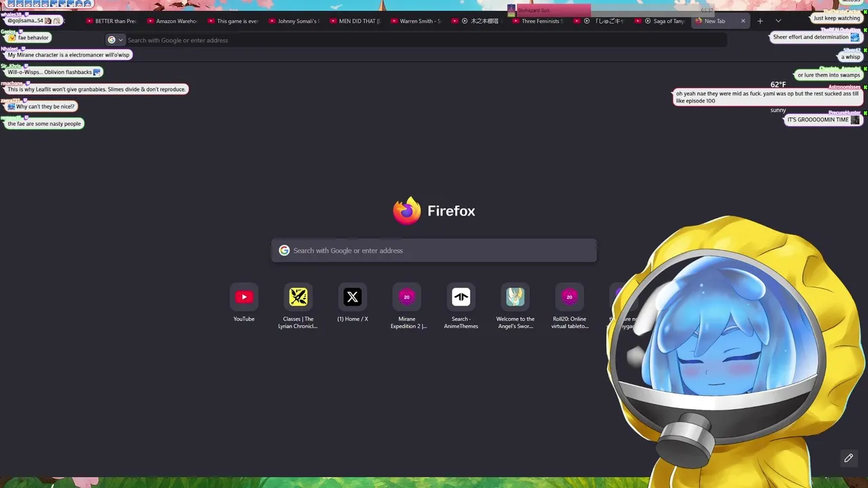Open search engine dropdown in address bar
Screen dimensions: 868x488
pos(115,40)
